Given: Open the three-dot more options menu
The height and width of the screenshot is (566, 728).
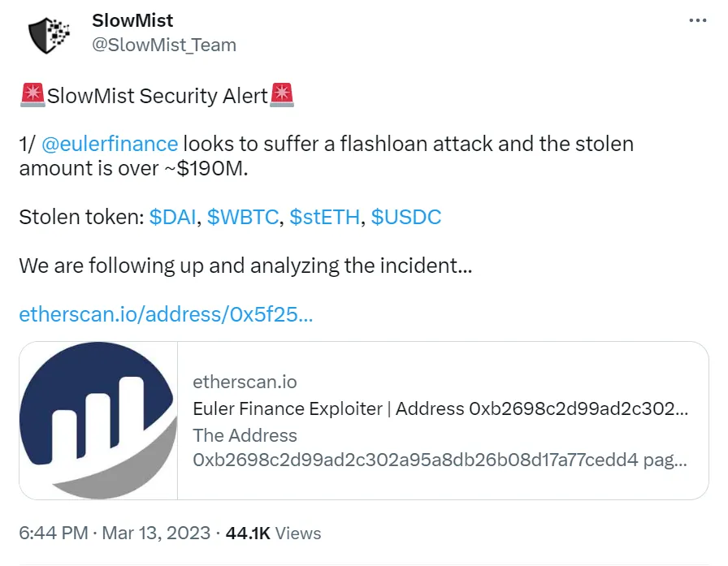Looking at the screenshot, I should pyautogui.click(x=697, y=21).
